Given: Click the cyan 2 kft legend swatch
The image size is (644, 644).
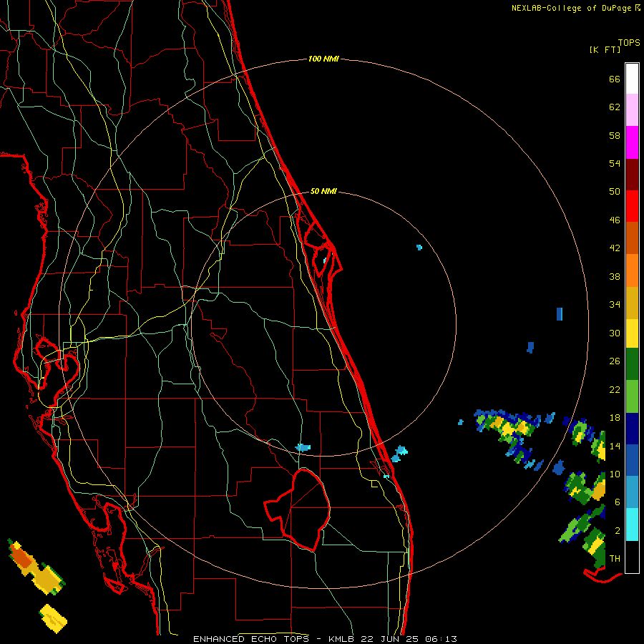Looking at the screenshot, I should 632,525.
